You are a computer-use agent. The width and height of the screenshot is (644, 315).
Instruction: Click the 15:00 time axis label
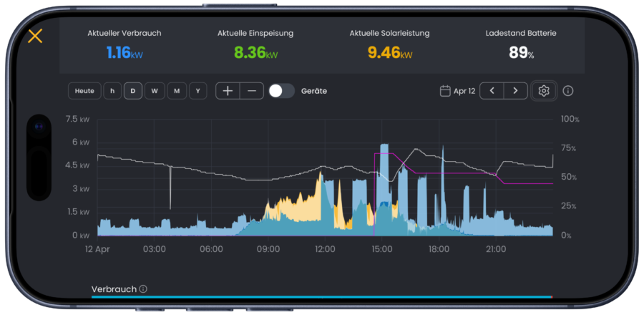[382, 249]
